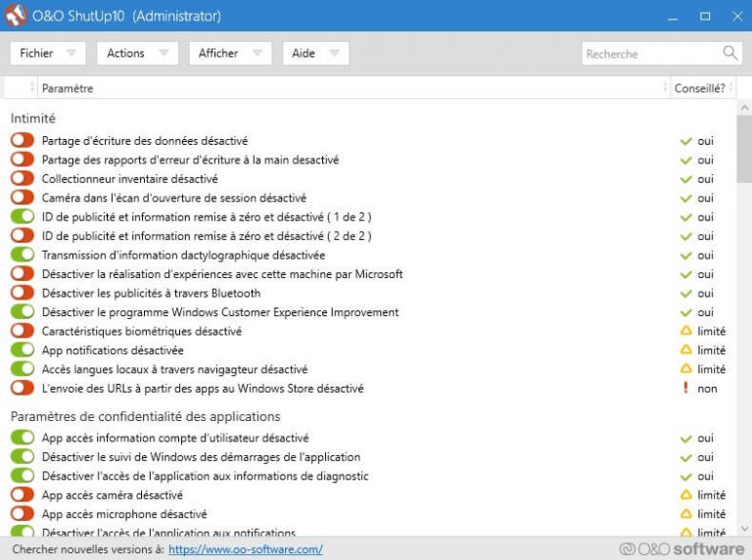
Task: Click green checkmark beside Désactiver les publicités Bluetooth
Action: tap(685, 294)
